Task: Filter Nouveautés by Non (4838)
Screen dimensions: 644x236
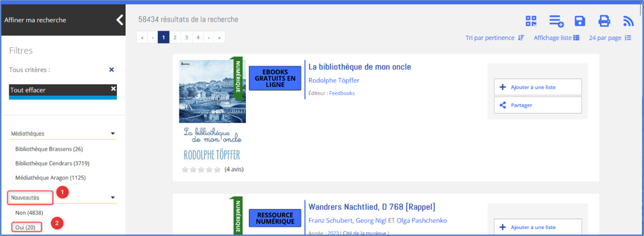Action: pyautogui.click(x=29, y=212)
